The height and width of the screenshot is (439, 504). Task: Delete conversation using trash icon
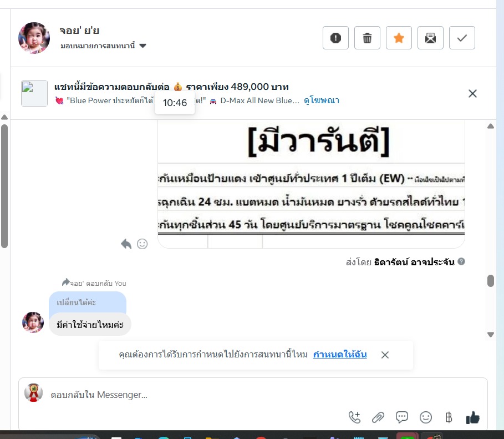[x=367, y=38]
